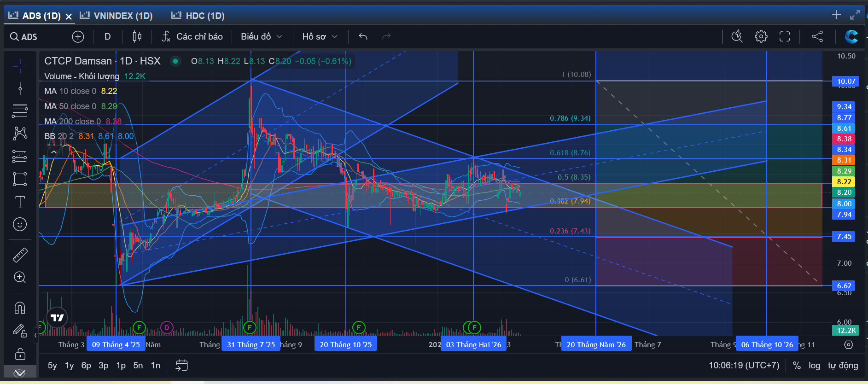Redo the last chart action
Screen dimensions: 868x384
(x=386, y=37)
